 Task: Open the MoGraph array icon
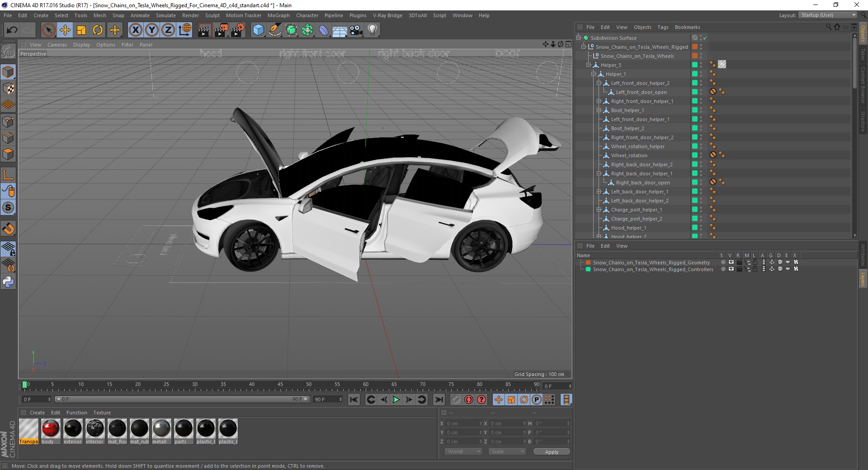click(x=307, y=30)
